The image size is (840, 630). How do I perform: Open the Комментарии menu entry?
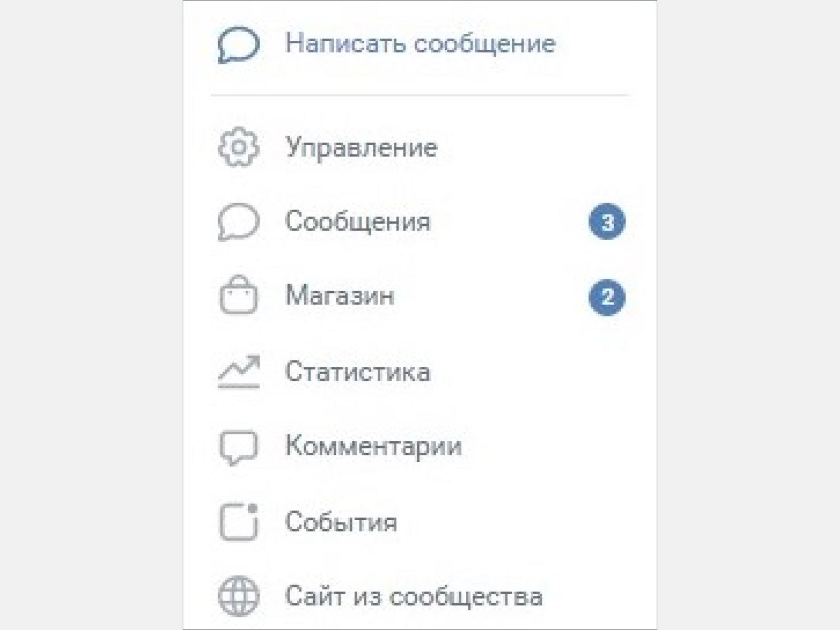(374, 447)
